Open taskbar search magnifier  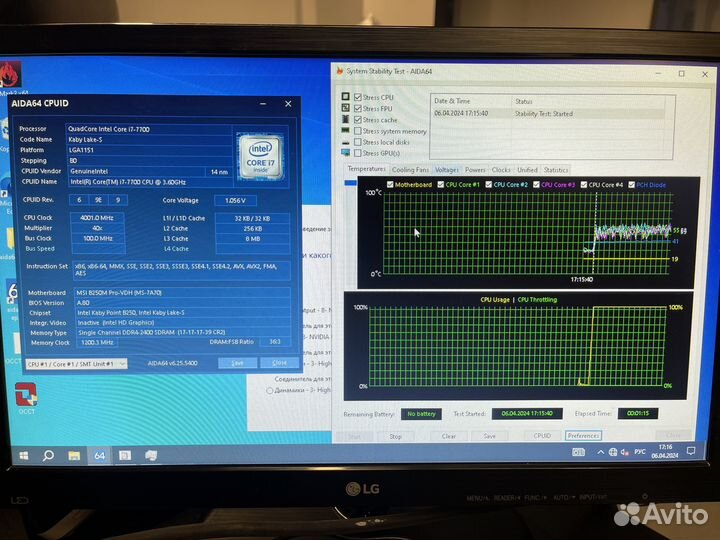pos(48,455)
